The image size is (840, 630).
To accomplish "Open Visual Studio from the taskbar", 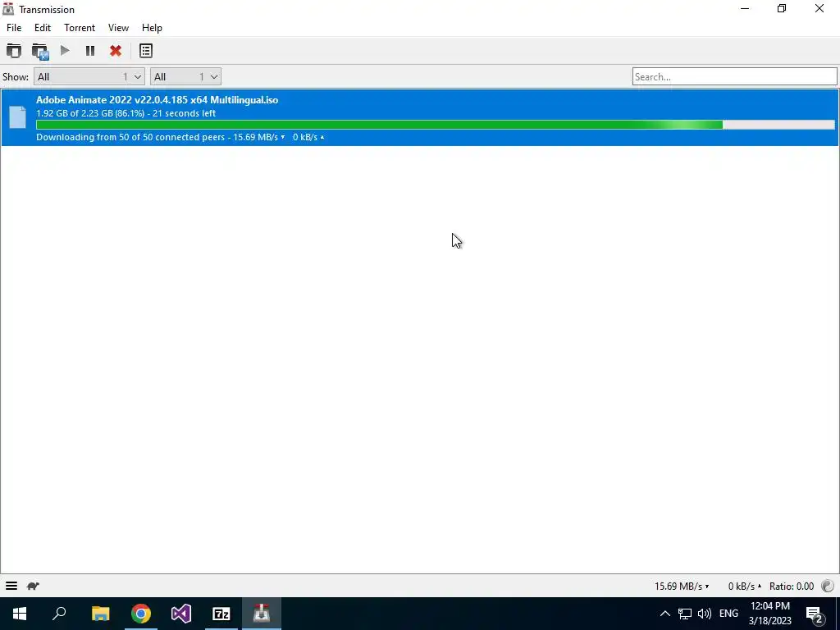I will (x=181, y=614).
